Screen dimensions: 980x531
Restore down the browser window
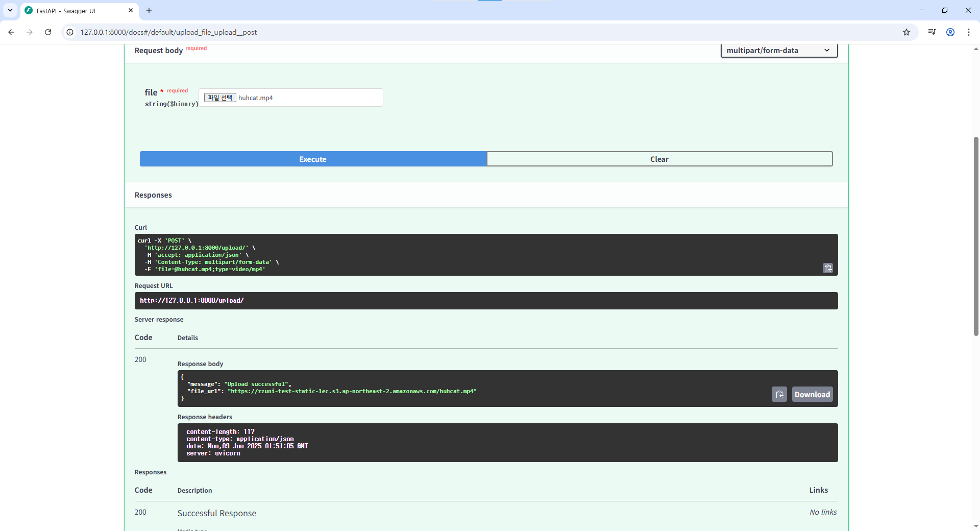tap(945, 10)
